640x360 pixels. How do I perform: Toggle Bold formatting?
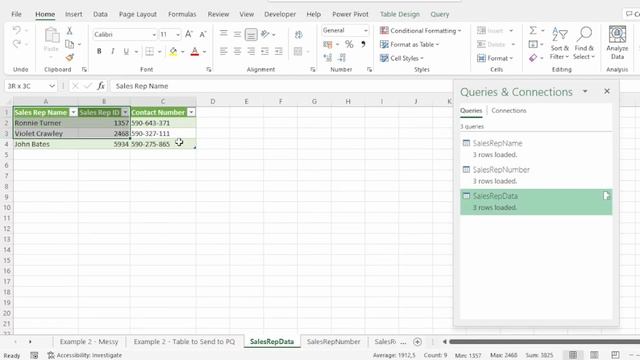point(99,51)
